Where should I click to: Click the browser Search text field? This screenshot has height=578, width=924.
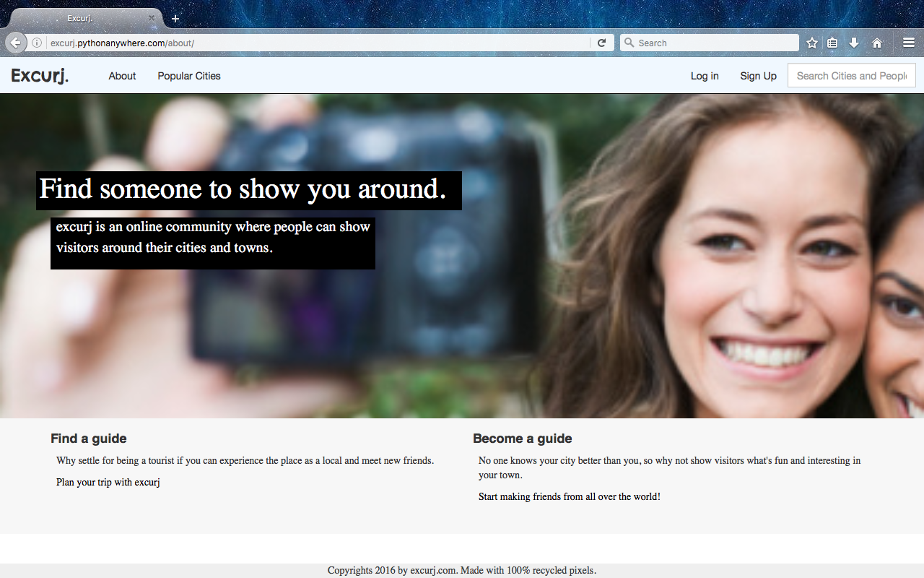pyautogui.click(x=715, y=43)
